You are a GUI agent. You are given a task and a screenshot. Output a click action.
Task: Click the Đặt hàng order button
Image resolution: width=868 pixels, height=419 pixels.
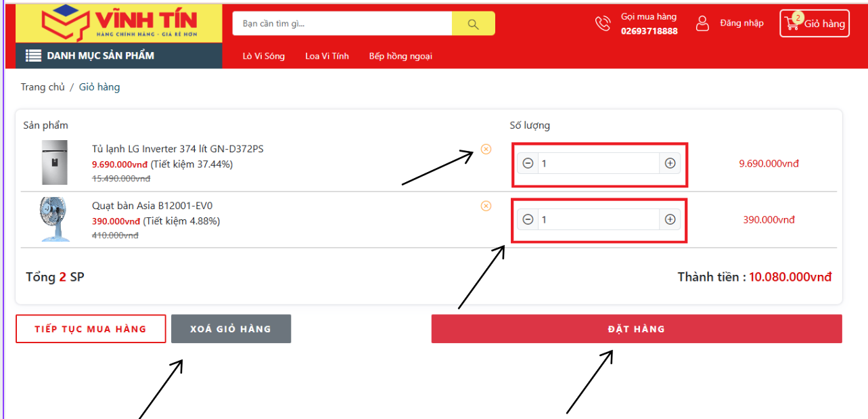(x=637, y=329)
